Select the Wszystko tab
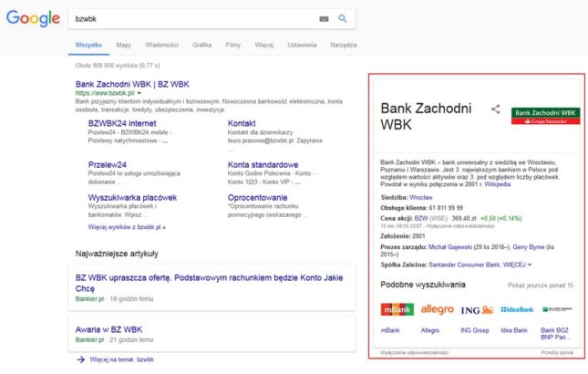The height and width of the screenshot is (374, 588). tap(88, 45)
